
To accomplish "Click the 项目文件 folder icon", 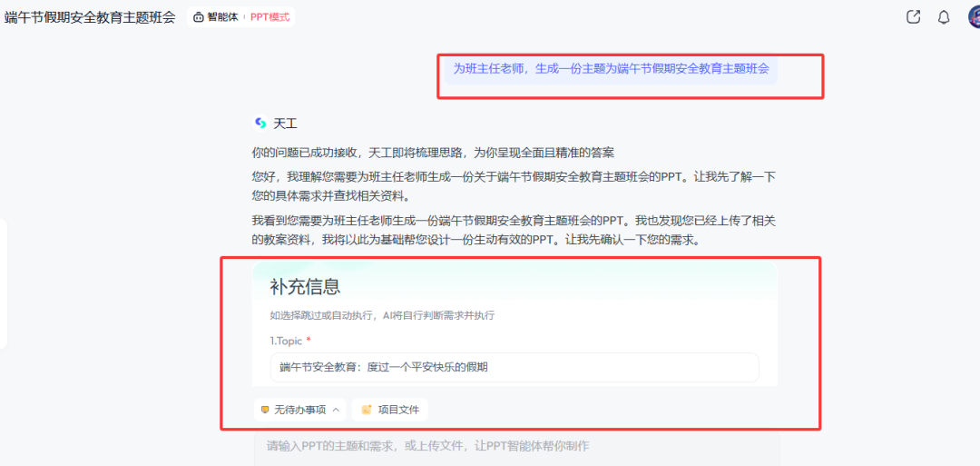I will click(367, 411).
